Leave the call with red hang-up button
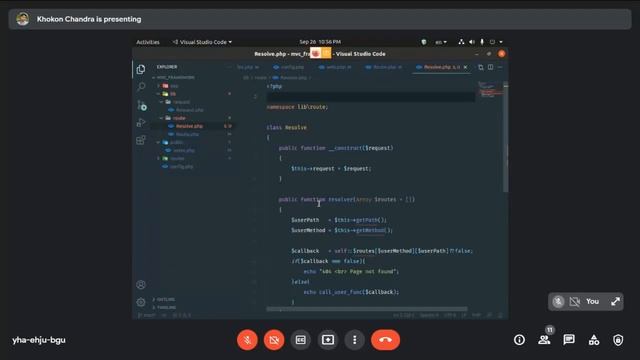This screenshot has width=640, height=360. click(x=385, y=340)
